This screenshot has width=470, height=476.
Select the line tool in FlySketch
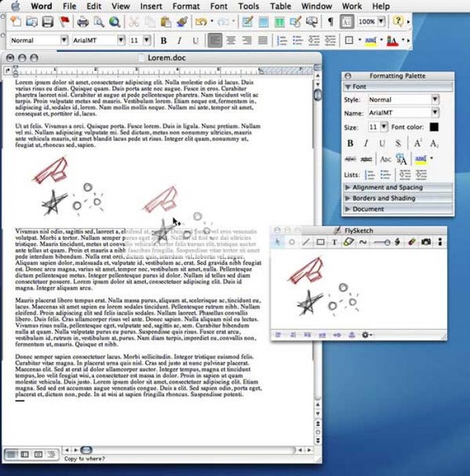click(x=306, y=242)
